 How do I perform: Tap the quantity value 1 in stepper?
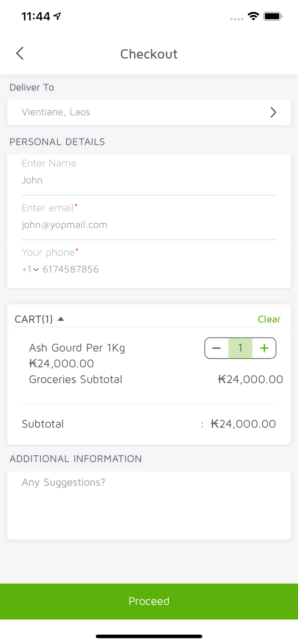point(240,348)
